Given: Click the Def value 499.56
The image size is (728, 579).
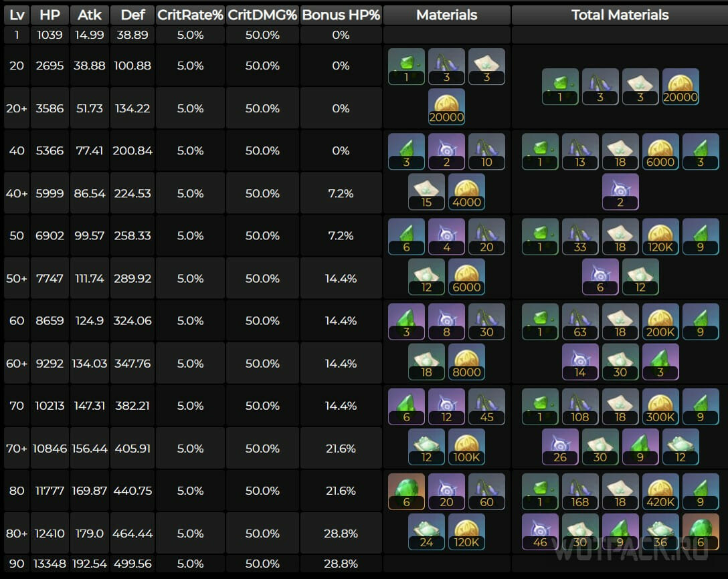Looking at the screenshot, I should click(x=132, y=564).
